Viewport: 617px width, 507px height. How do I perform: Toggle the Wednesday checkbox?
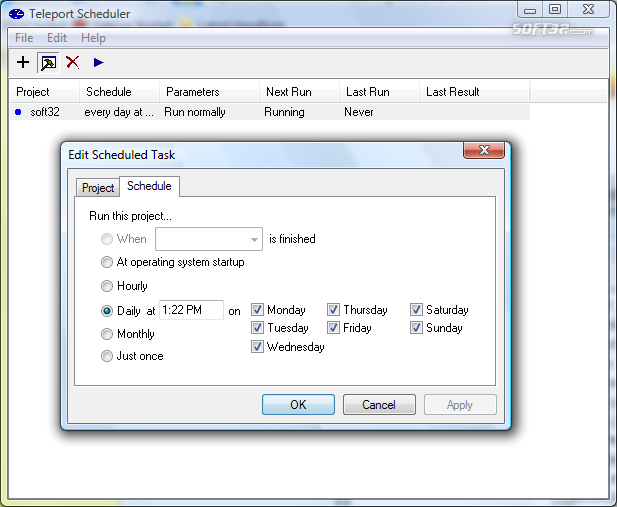click(x=257, y=347)
